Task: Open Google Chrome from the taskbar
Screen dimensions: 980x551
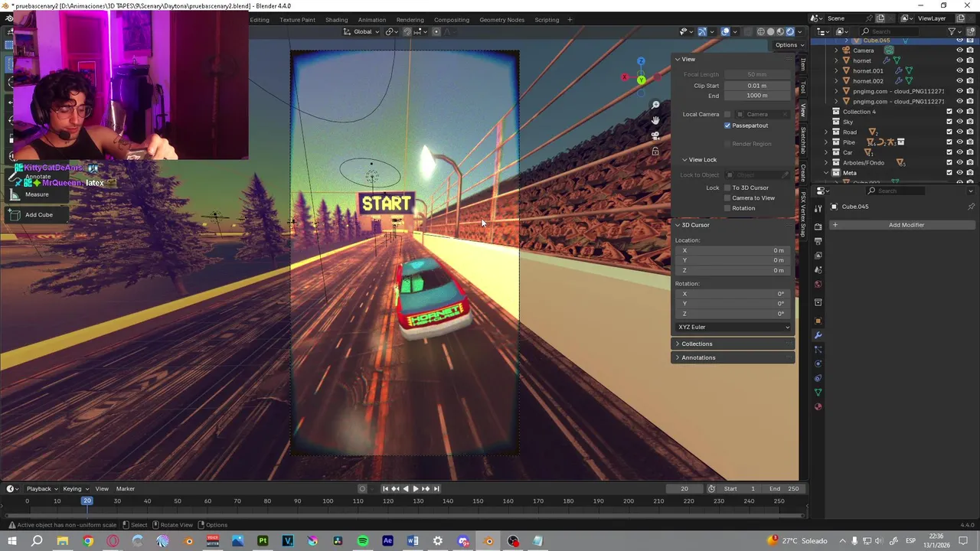Action: (x=88, y=541)
